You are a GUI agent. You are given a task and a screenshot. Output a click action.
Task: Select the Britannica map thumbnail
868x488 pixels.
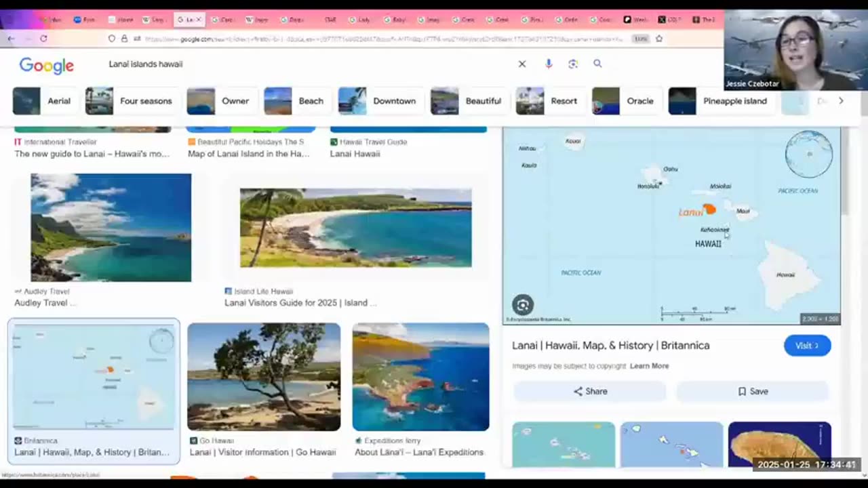[x=94, y=377]
